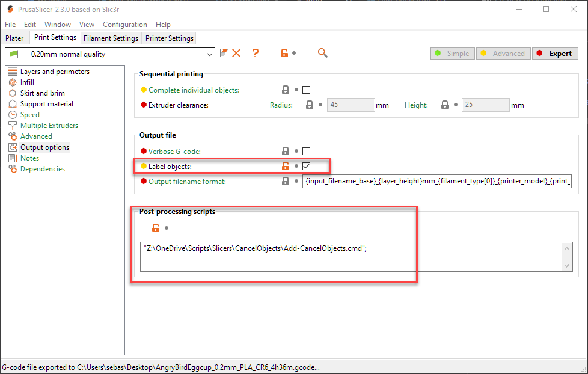
Task: Click the Height label
Action: click(416, 105)
